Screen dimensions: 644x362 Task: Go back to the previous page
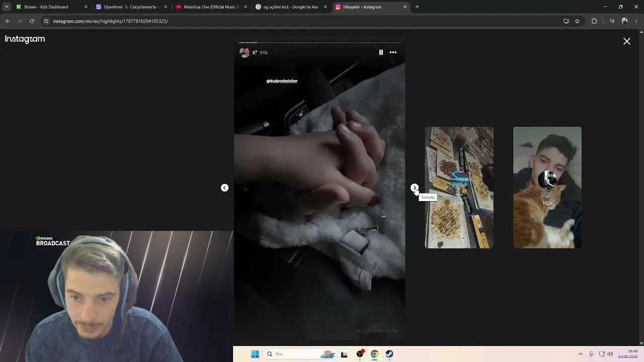(x=8, y=21)
